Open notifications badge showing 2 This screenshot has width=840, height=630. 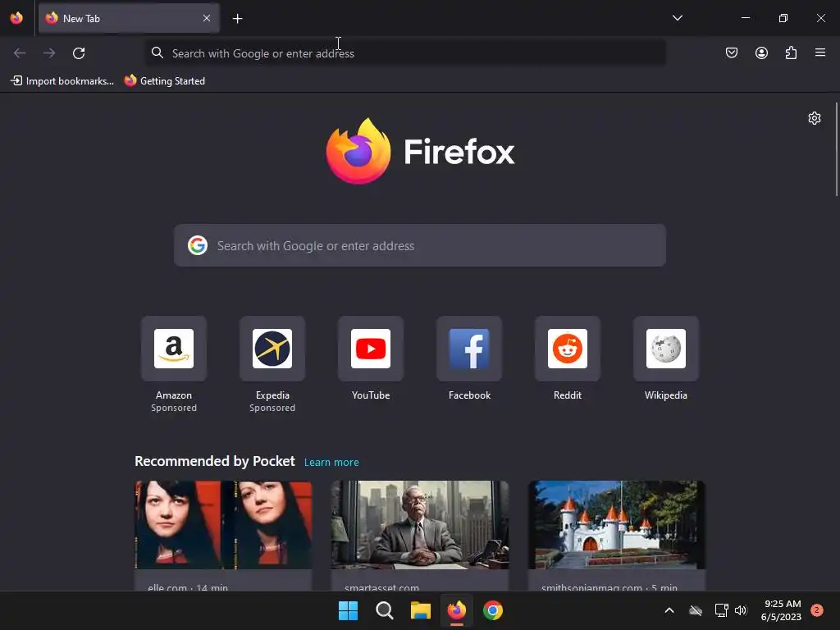point(816,610)
